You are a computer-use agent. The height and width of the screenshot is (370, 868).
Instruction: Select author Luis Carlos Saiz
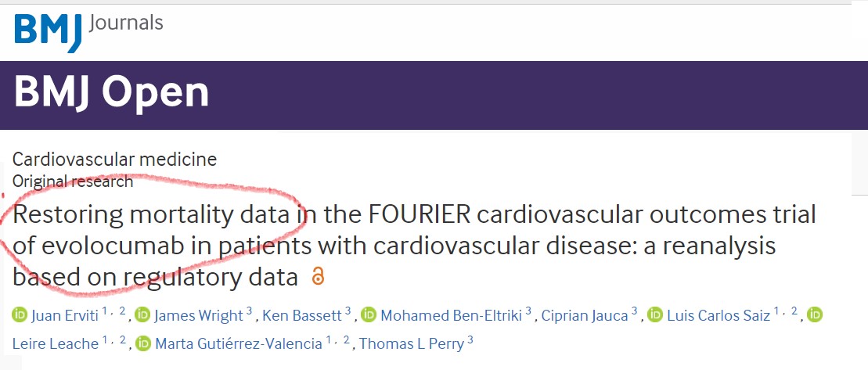(719, 316)
